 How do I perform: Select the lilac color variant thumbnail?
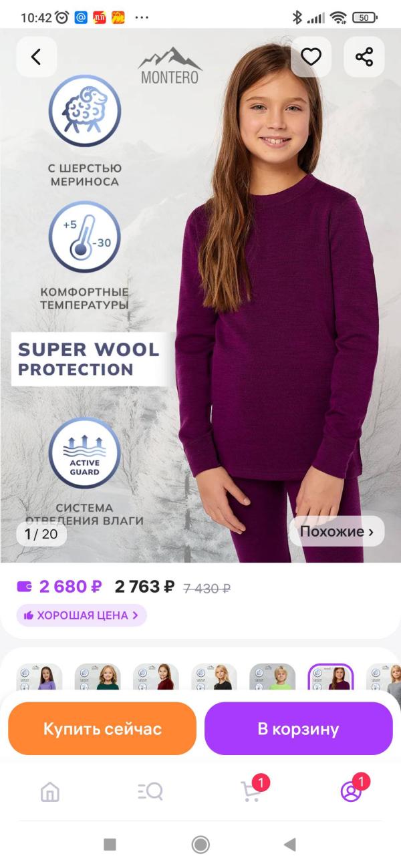39,677
